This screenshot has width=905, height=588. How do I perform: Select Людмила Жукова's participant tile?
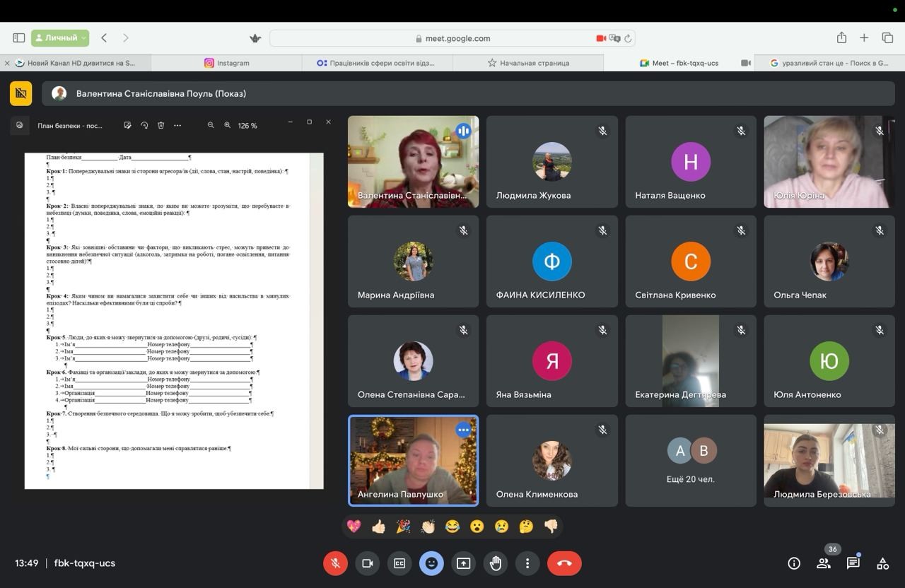point(551,162)
